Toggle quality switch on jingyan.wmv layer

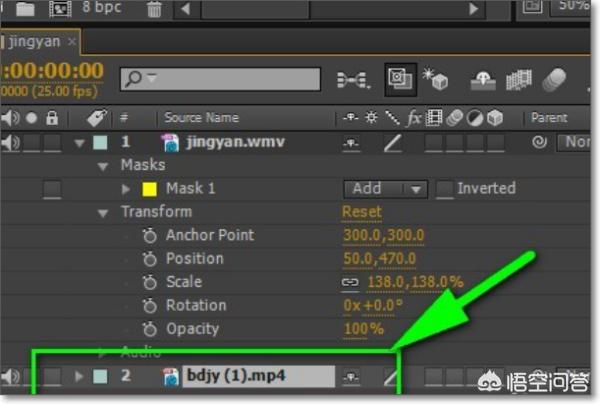393,143
